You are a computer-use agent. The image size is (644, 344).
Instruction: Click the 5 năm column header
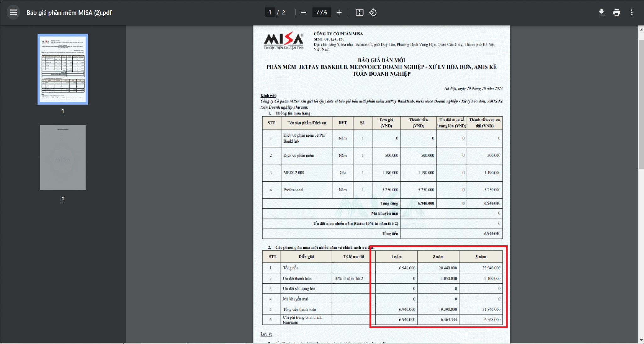click(480, 257)
